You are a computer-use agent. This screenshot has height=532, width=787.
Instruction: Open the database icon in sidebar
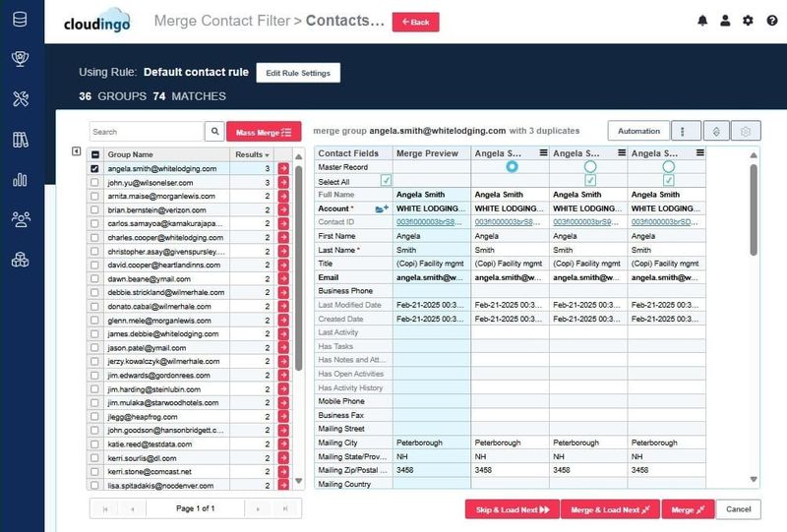point(20,20)
